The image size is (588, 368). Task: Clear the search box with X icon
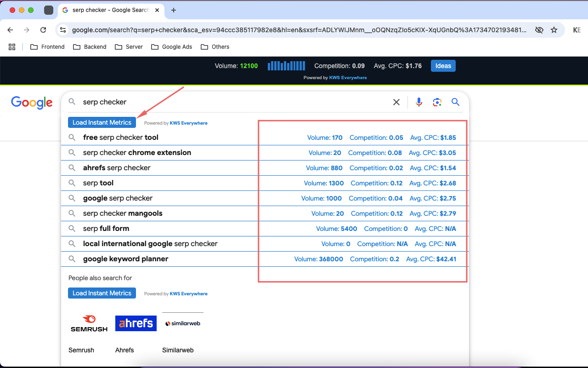tap(396, 102)
